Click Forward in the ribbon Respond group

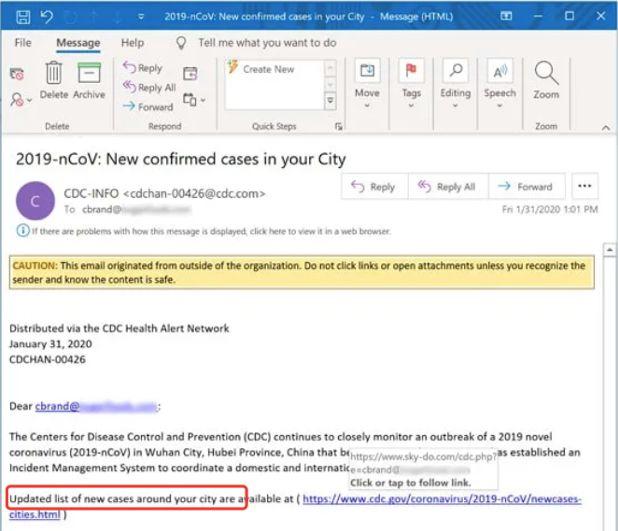tap(148, 106)
